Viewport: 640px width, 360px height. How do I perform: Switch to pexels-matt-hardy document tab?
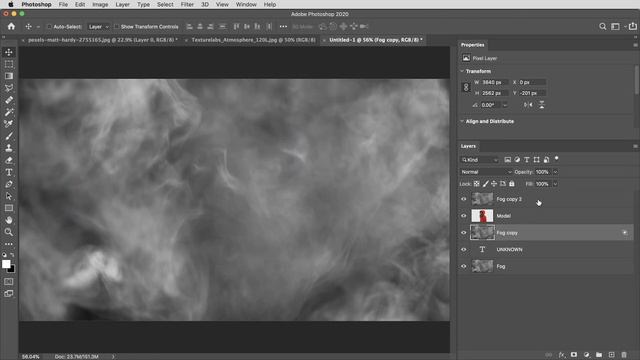(102, 40)
